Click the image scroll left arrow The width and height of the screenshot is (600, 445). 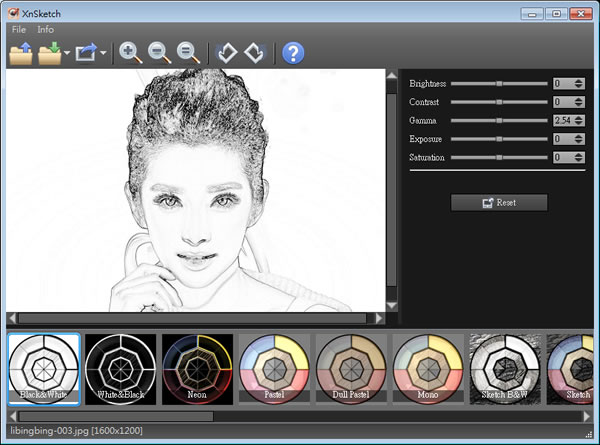pos(12,318)
